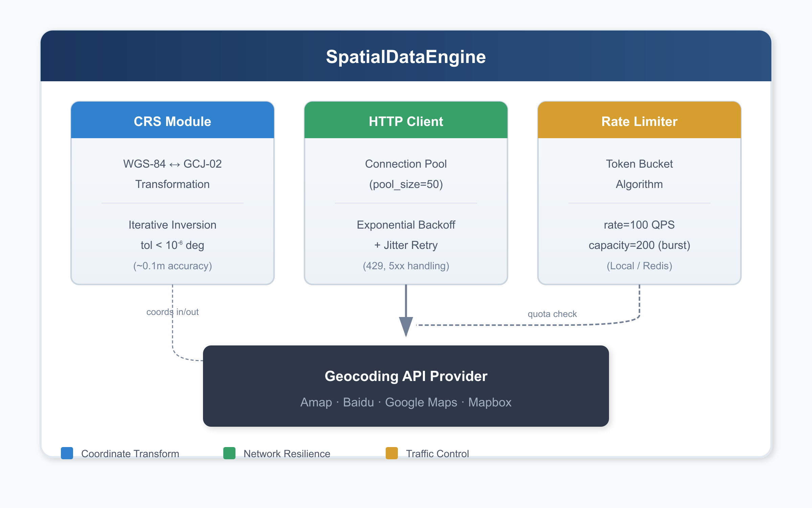Click the 'rate=100 QPS' text
This screenshot has height=508, width=812.
(639, 225)
